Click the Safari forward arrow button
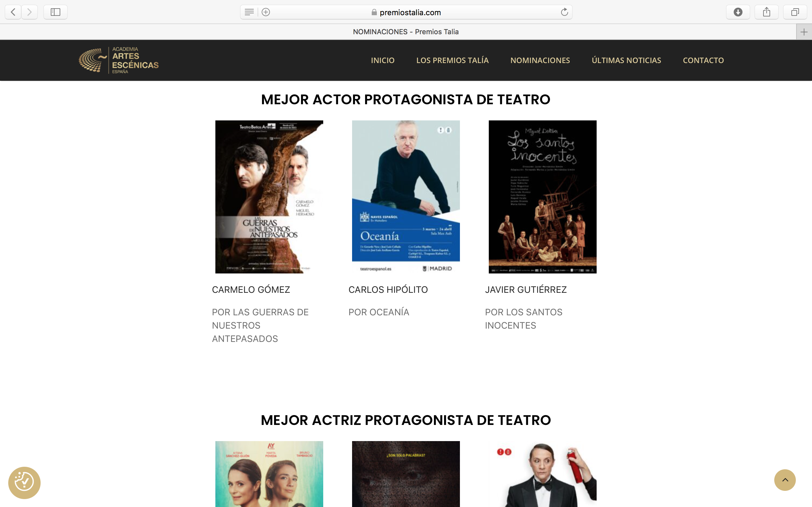The image size is (812, 507). 29,12
